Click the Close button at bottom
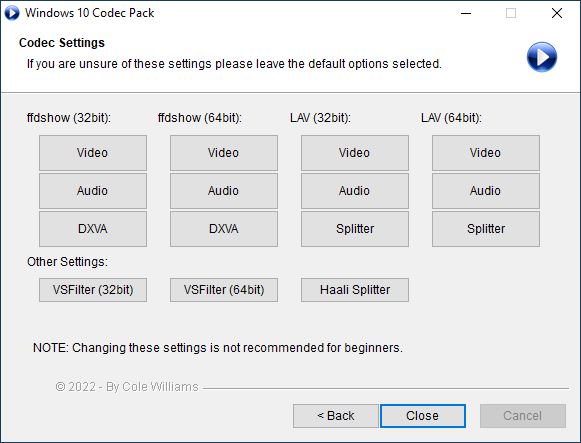Viewport: 581px width, 443px height. 423,416
